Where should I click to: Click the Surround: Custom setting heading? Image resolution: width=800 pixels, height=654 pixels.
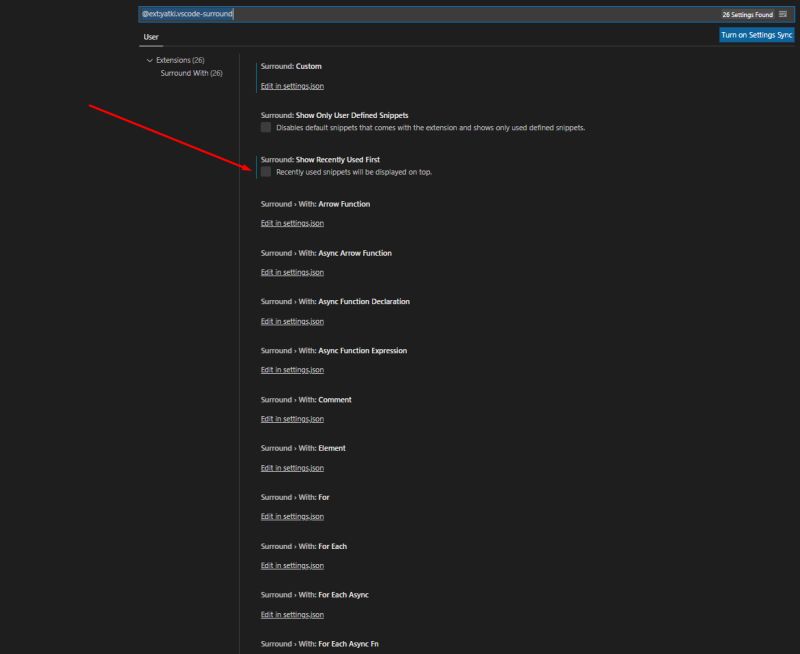[289, 66]
